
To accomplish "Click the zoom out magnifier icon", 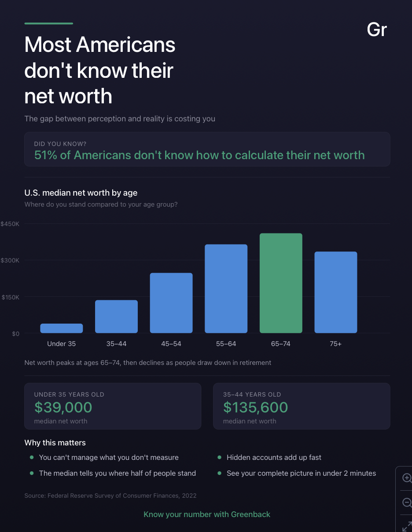I will click(x=407, y=502).
